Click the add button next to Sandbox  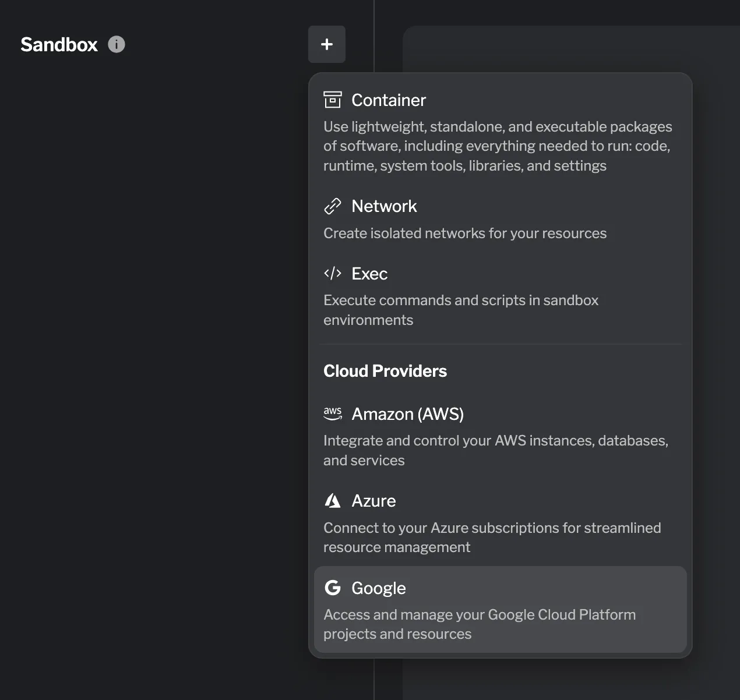[x=326, y=44]
